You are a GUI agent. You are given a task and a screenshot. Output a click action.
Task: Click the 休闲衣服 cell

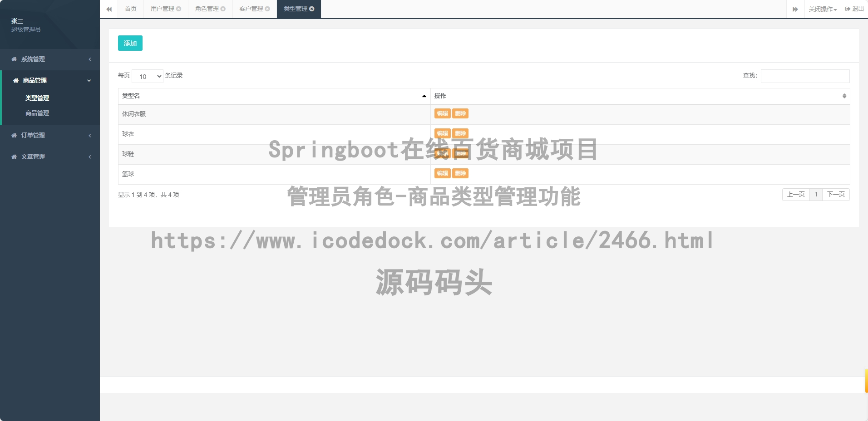(x=274, y=114)
